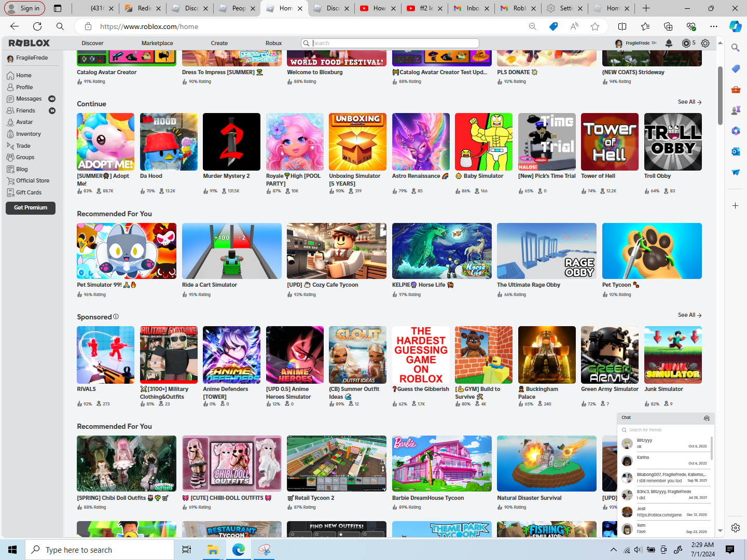Open the Green Army Simulator thumbnail

[610, 355]
